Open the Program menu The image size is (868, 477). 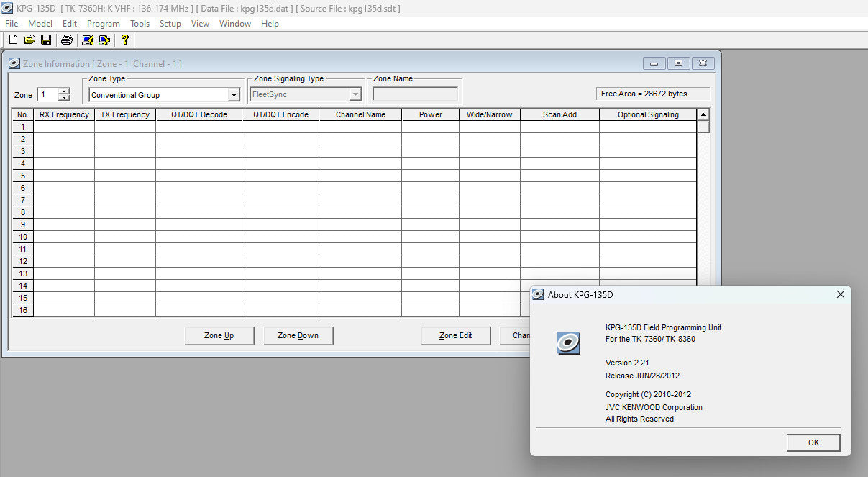pos(103,24)
